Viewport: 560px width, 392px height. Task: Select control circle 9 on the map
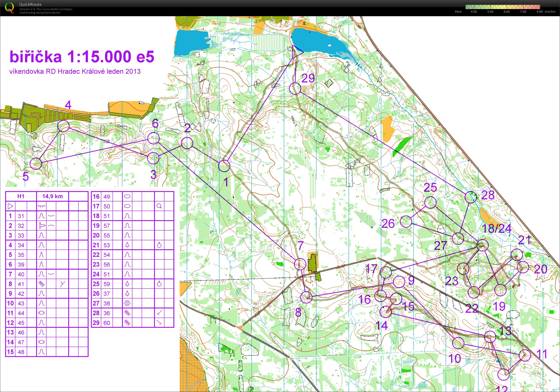point(399,282)
